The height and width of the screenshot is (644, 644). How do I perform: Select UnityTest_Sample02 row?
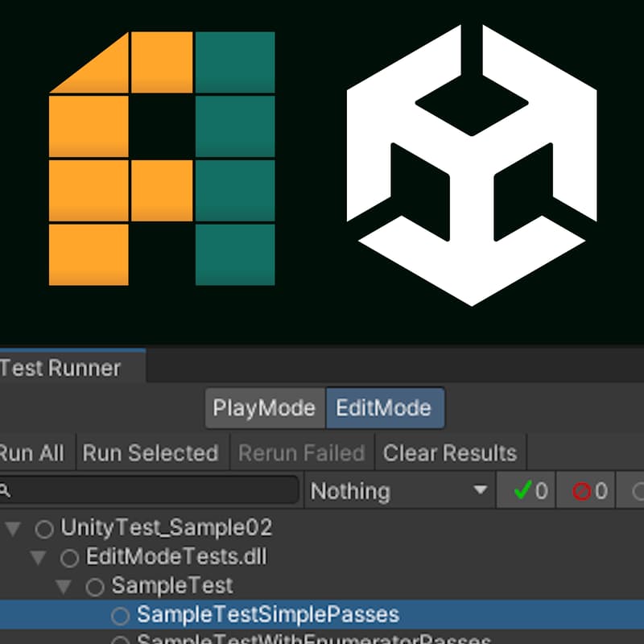coord(322,527)
